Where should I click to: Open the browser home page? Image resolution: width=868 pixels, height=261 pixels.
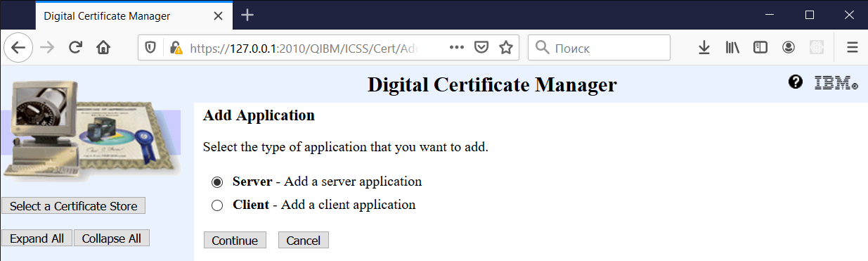(103, 48)
